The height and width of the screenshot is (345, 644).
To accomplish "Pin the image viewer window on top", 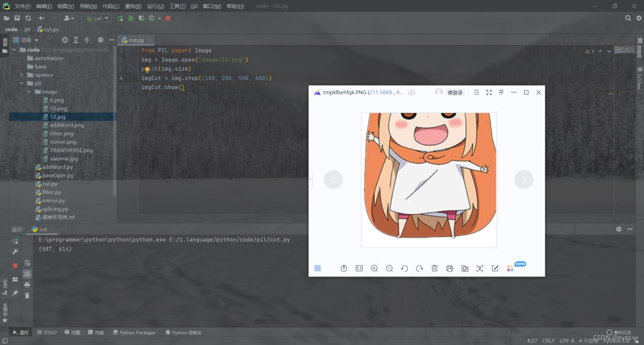I will [x=501, y=92].
